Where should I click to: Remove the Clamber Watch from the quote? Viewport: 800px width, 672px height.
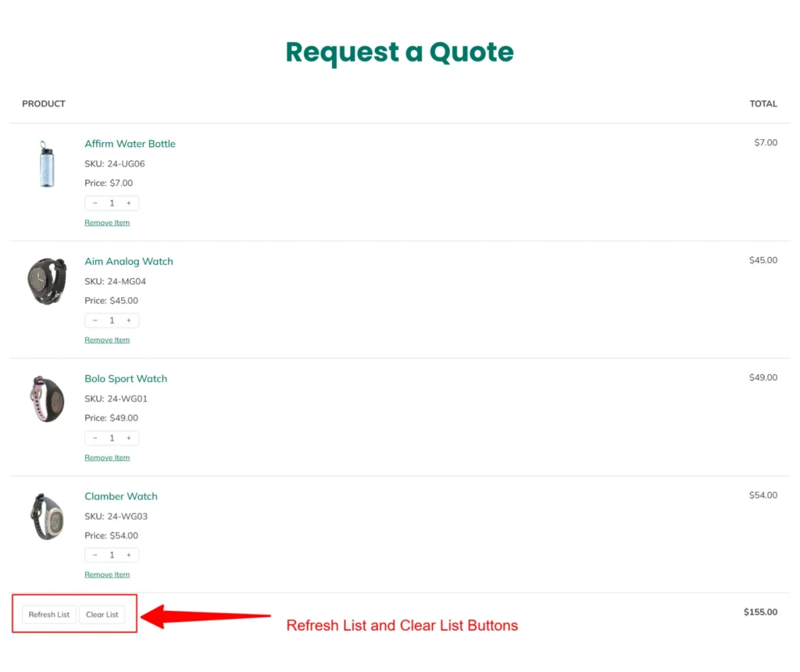point(107,574)
